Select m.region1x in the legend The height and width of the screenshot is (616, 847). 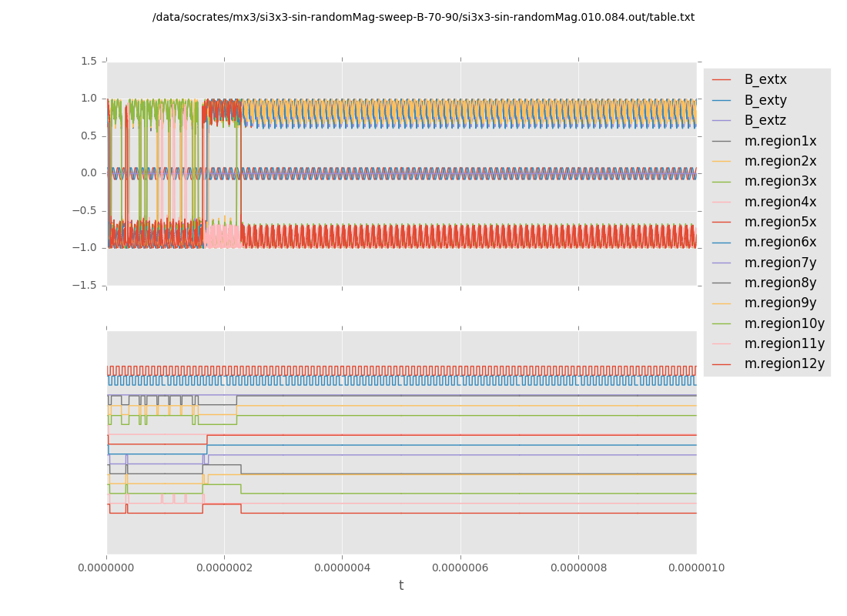pos(780,141)
